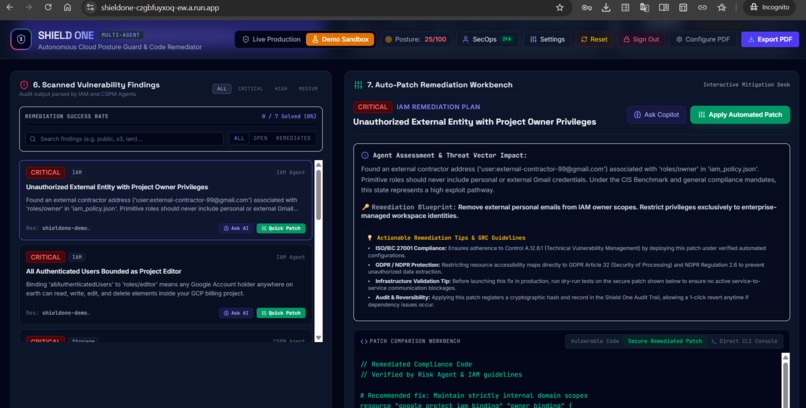
Task: Click the 0 / 7 Solved (0%) counter
Action: pos(289,117)
